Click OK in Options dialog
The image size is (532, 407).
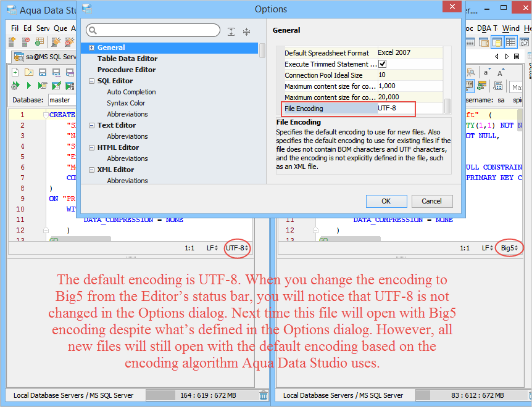point(386,201)
